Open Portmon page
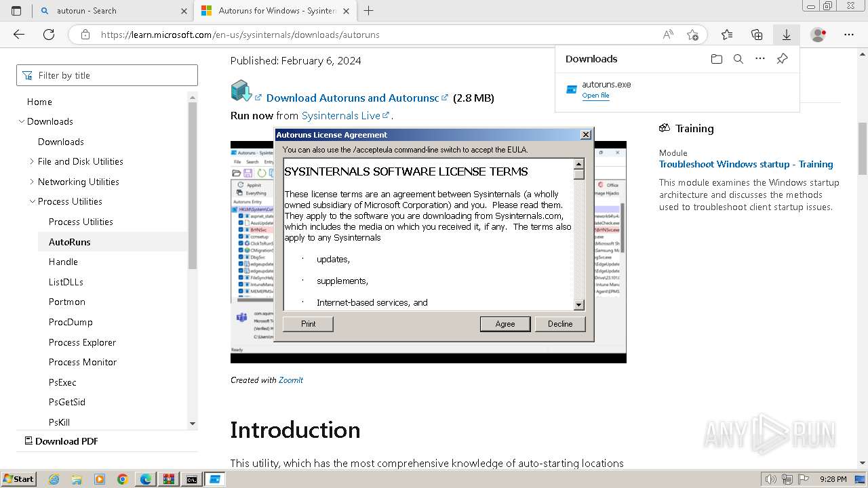 click(x=67, y=302)
